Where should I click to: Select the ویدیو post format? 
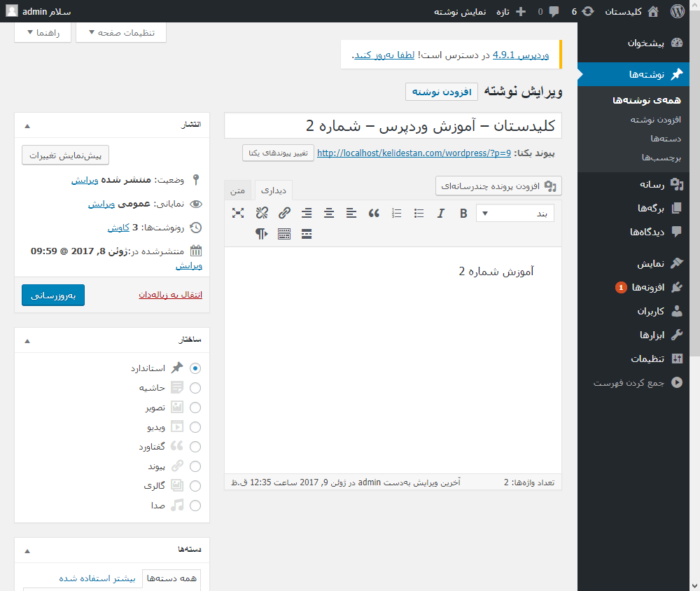click(x=195, y=427)
